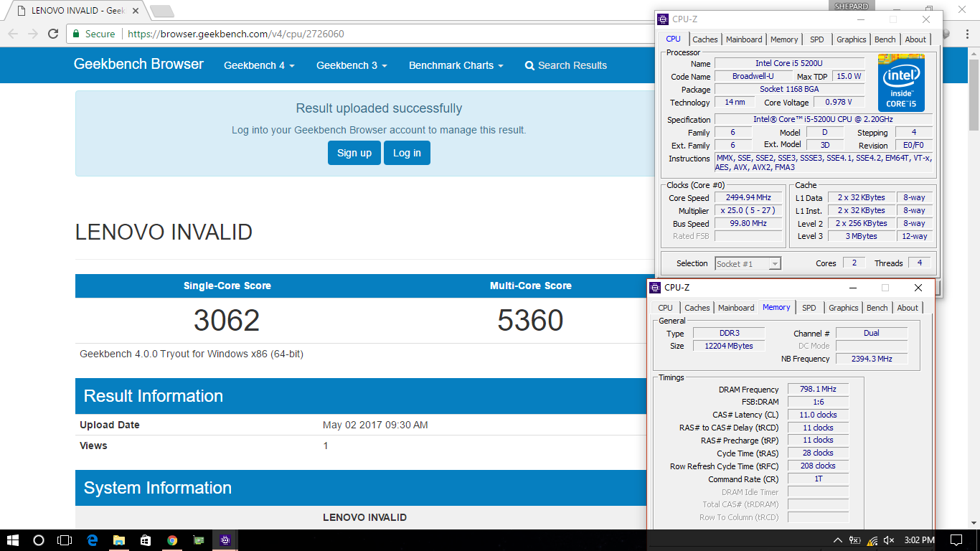Open the Geekbench 3 dropdown menu
This screenshot has height=551, width=980.
[352, 65]
